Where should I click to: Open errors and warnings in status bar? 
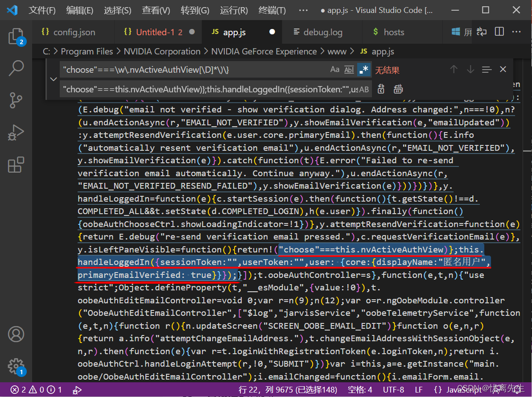point(36,390)
